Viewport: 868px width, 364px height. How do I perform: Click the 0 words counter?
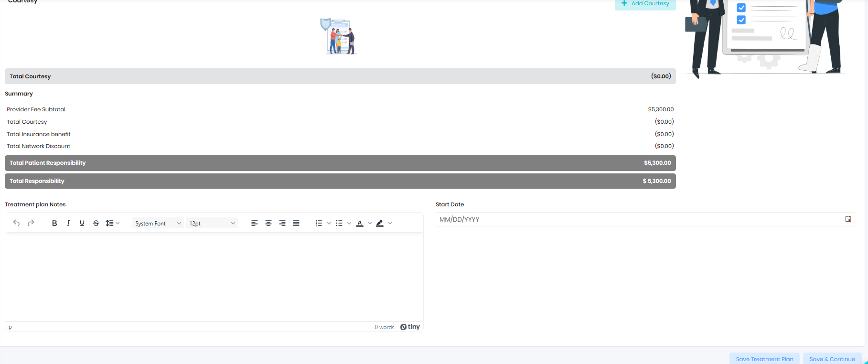coord(385,327)
